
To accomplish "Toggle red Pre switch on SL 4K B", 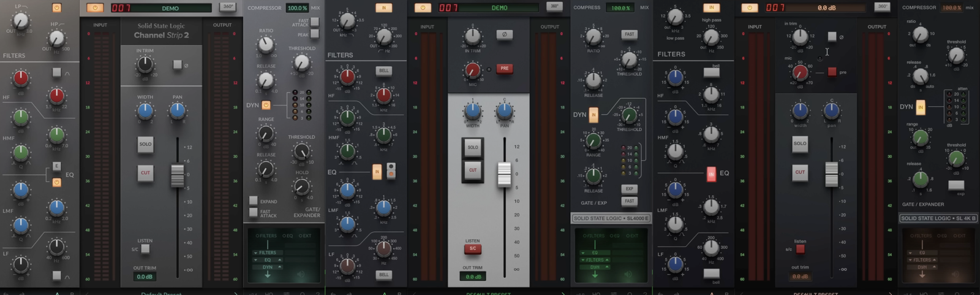I will tap(832, 72).
